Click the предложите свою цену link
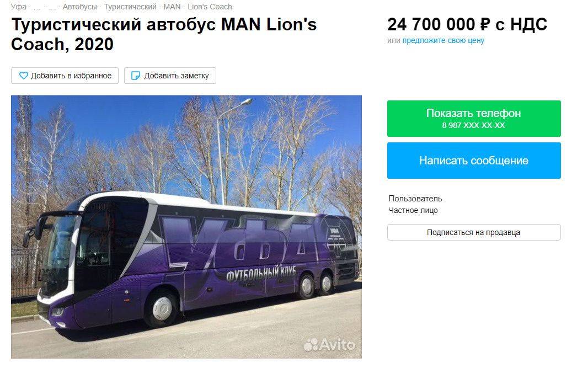Viewport: 588px width, 368px height. 443,40
